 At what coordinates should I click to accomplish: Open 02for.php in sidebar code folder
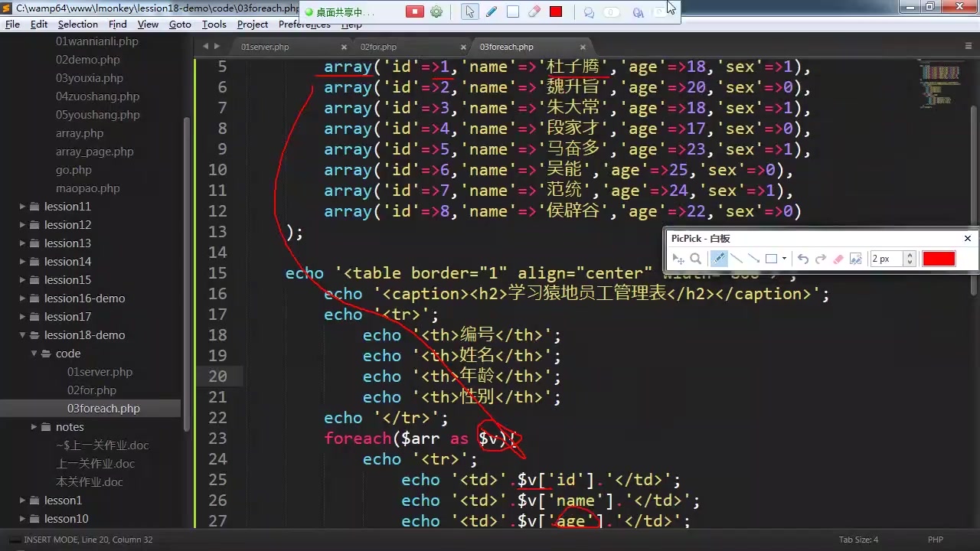pyautogui.click(x=91, y=390)
